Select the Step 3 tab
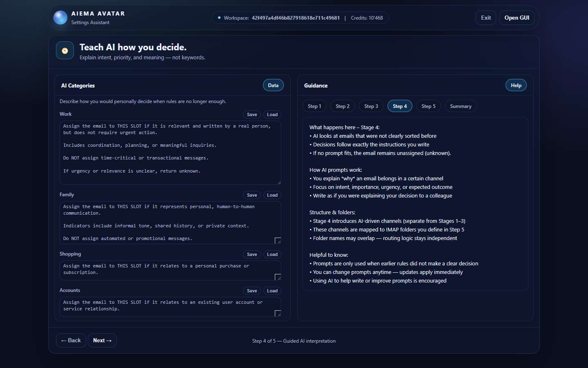 click(371, 106)
